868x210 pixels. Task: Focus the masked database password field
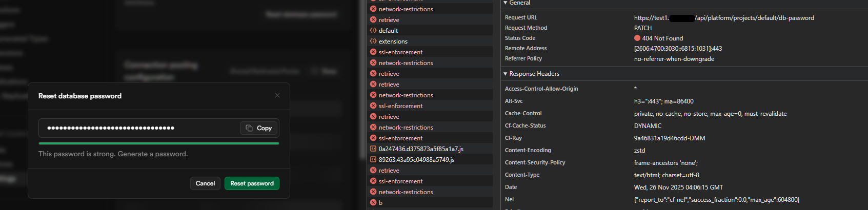(138, 128)
